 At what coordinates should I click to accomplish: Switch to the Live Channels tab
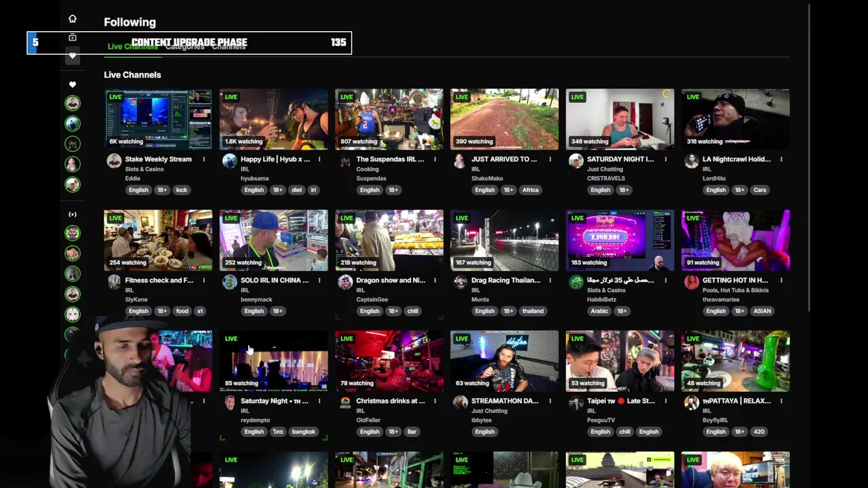click(132, 47)
